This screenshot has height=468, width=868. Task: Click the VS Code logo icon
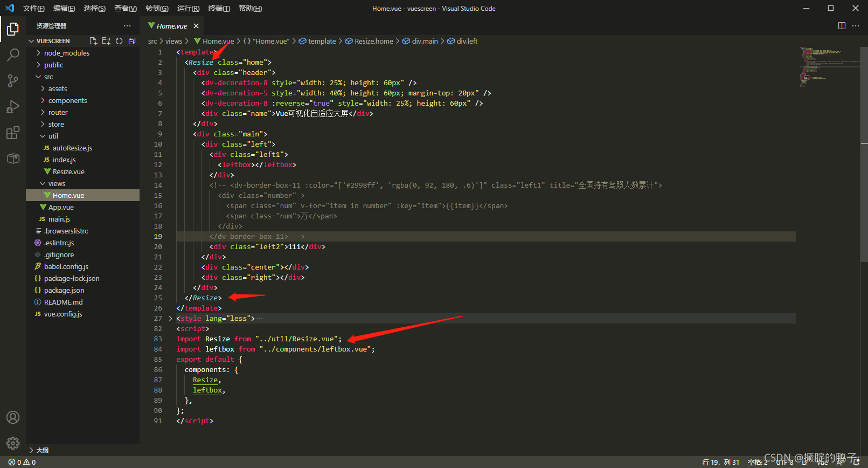click(10, 8)
